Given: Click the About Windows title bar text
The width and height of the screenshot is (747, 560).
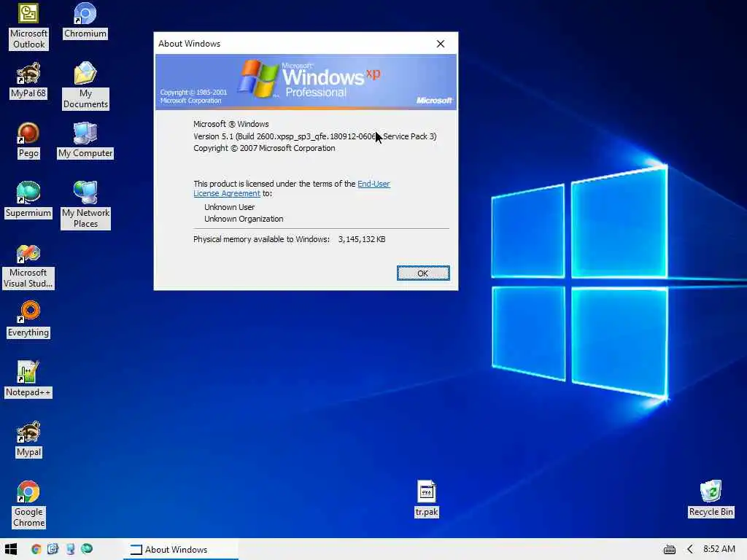Looking at the screenshot, I should [x=189, y=44].
